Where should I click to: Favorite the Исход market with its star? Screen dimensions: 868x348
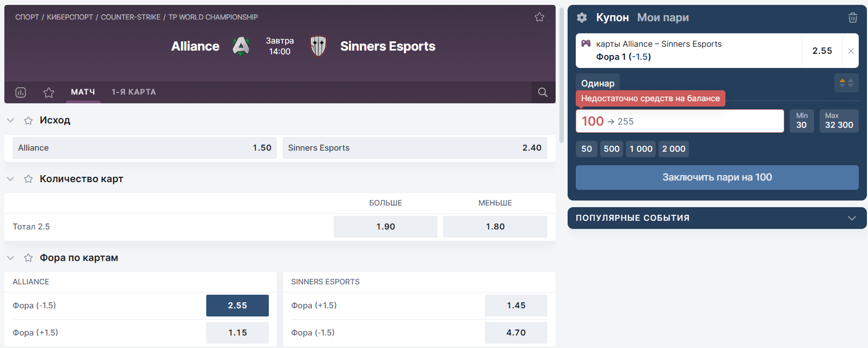[28, 120]
